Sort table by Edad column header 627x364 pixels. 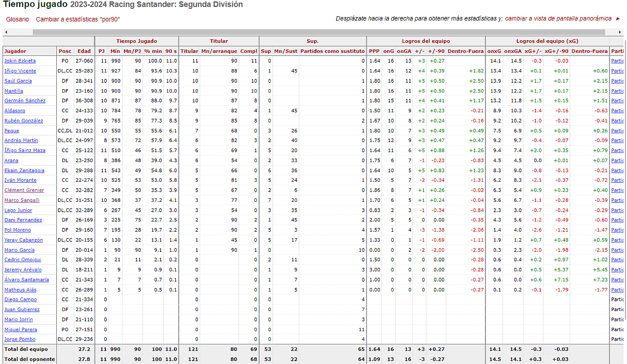pos(84,51)
